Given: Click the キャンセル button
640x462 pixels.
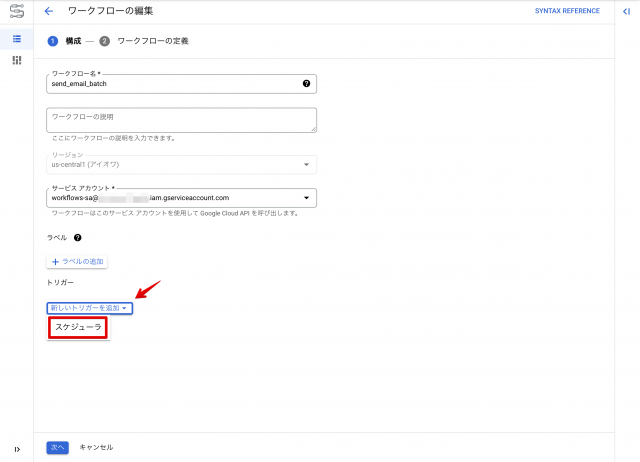Looking at the screenshot, I should coord(96,448).
